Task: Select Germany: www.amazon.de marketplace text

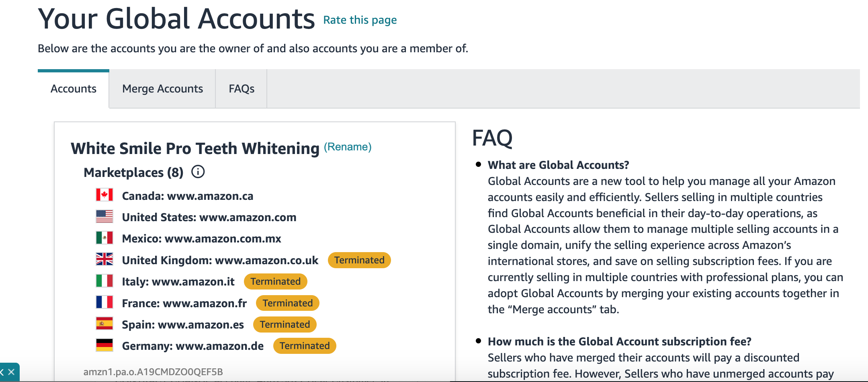Action: 193,346
